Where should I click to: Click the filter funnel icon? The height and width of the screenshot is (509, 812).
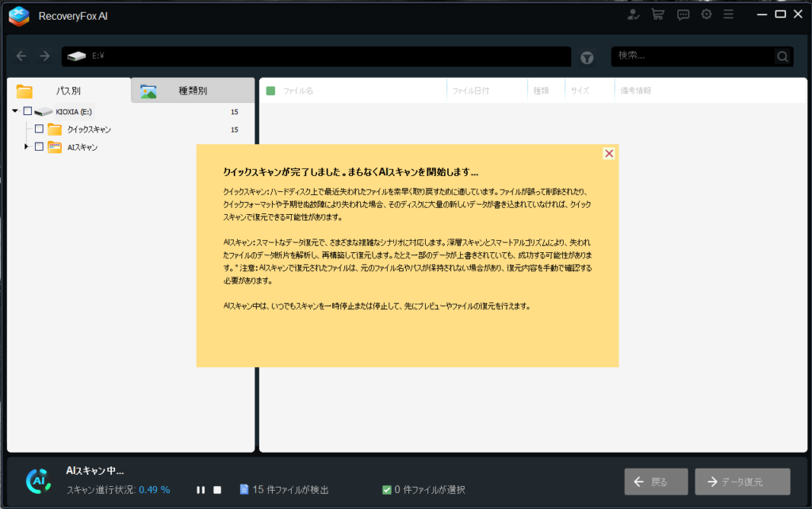click(x=587, y=57)
